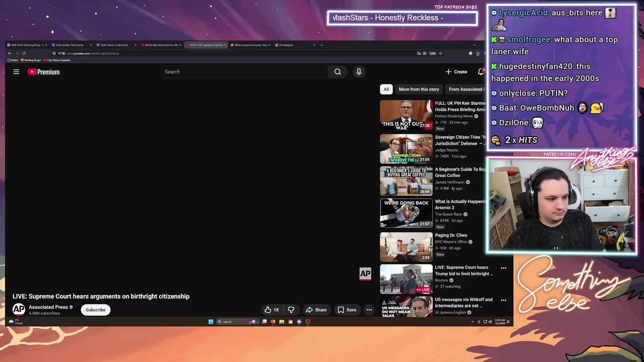The width and height of the screenshot is (644, 362).
Task: Select More from this story chip
Action: (x=419, y=89)
